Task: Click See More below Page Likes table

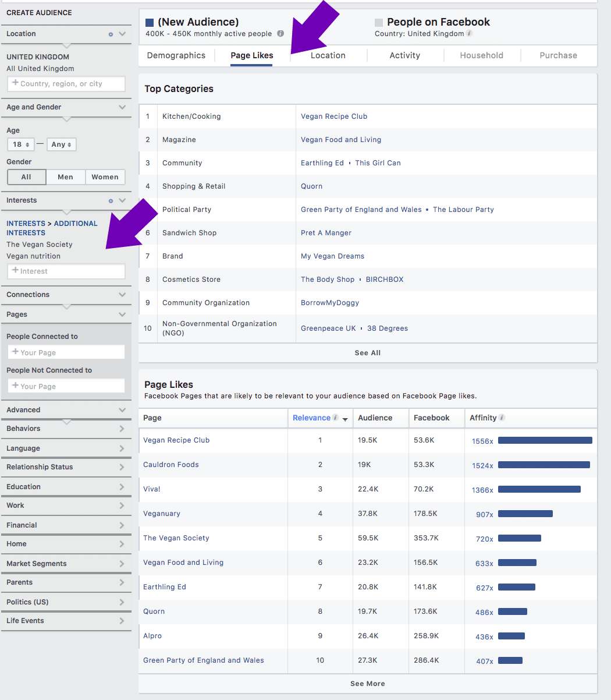Action: coord(368,684)
